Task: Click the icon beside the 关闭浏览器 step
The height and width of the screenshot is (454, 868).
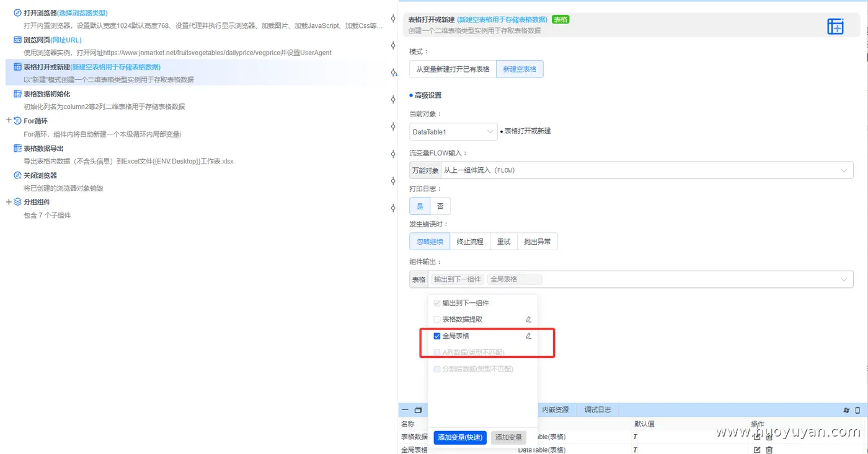Action: coord(17,175)
